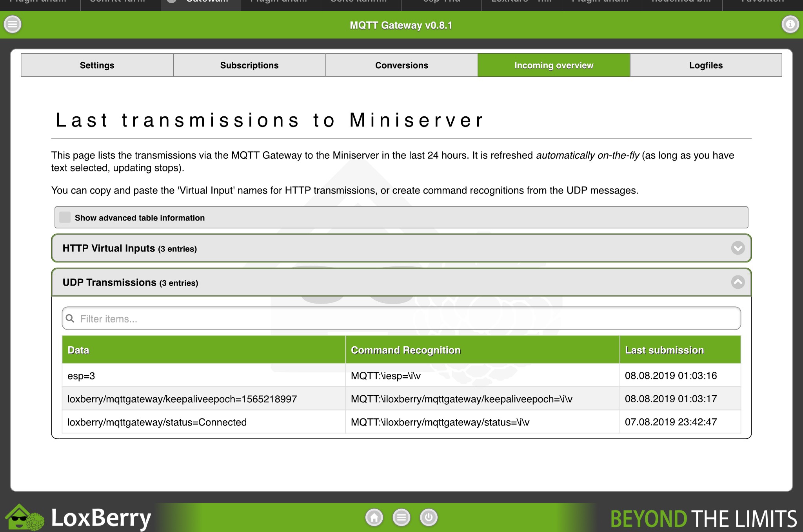Click the power icon in footer
Viewport: 803px width, 532px height.
pos(429,518)
